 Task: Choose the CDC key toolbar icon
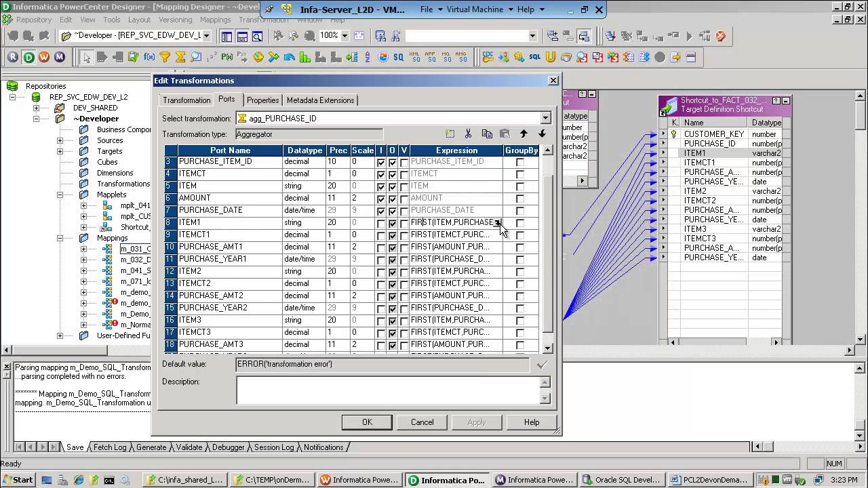click(x=488, y=57)
